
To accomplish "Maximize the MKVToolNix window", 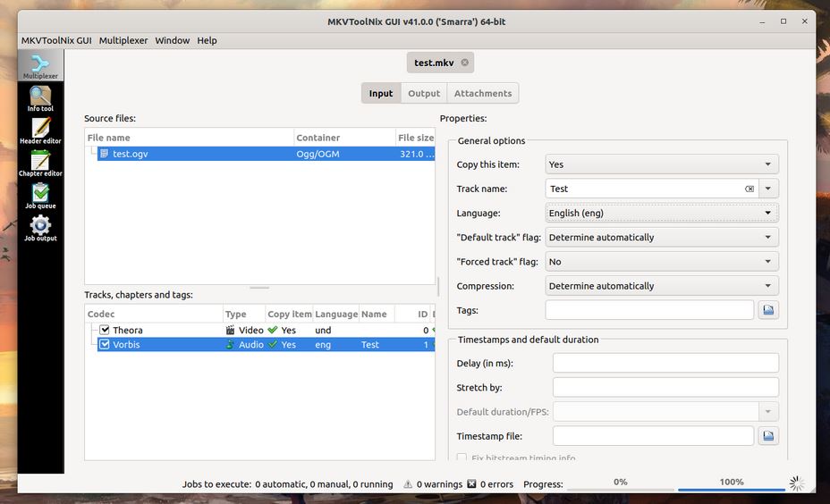I will click(783, 21).
